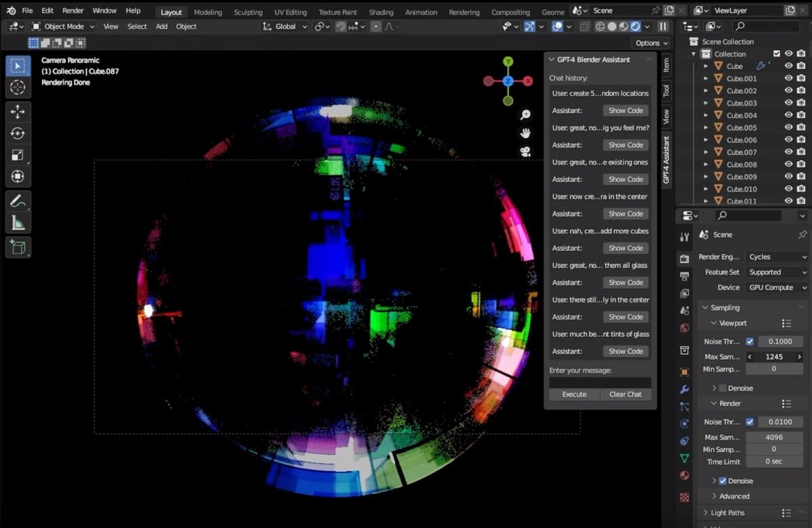Show Code below 'them all glass' message
Screen dimensions: 812x528
626,282
